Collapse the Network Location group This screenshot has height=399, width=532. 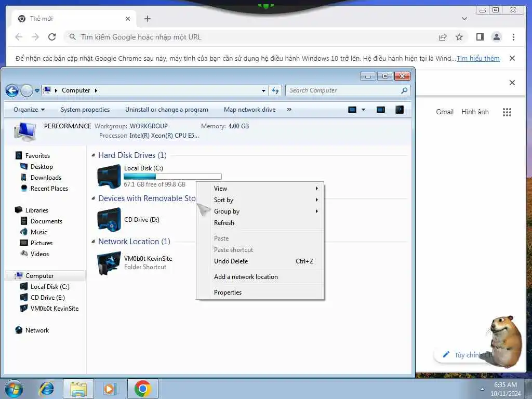pyautogui.click(x=94, y=242)
